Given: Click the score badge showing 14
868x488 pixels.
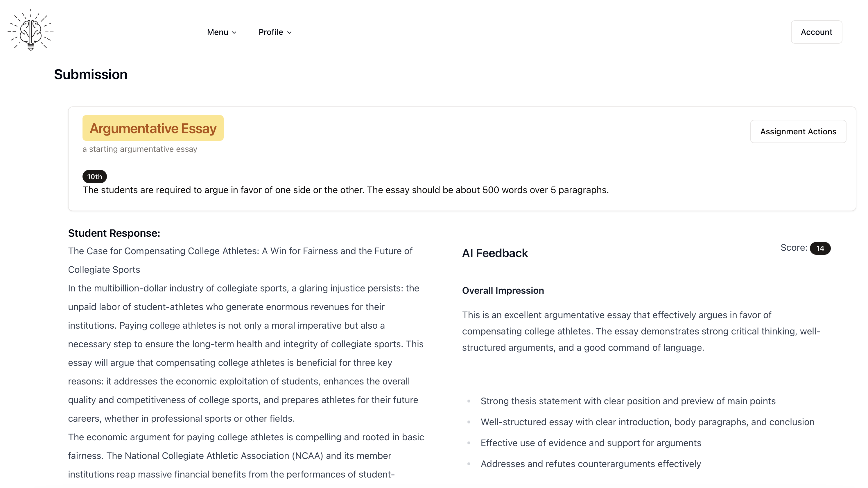Looking at the screenshot, I should tap(820, 248).
